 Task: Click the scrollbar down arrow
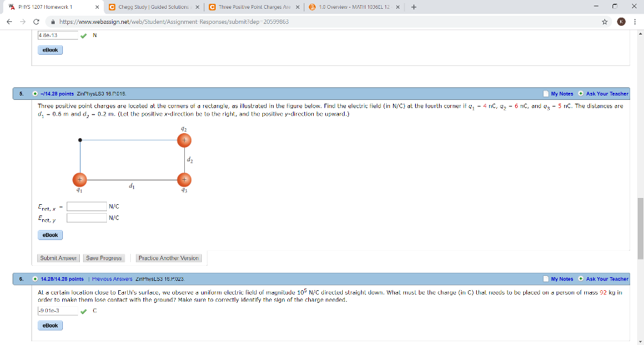(640, 341)
